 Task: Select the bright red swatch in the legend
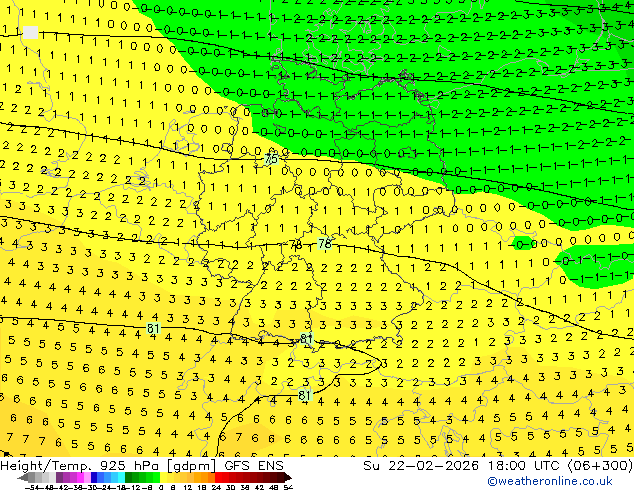[x=218, y=478]
